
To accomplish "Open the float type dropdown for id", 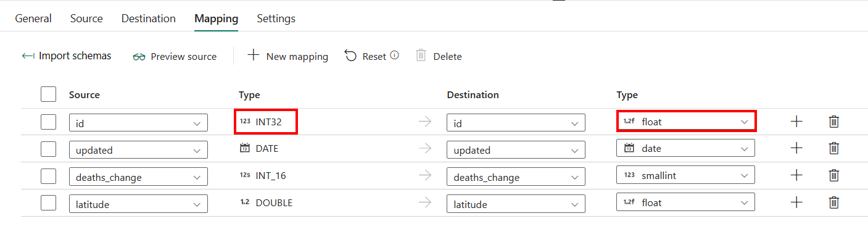I will (x=686, y=122).
